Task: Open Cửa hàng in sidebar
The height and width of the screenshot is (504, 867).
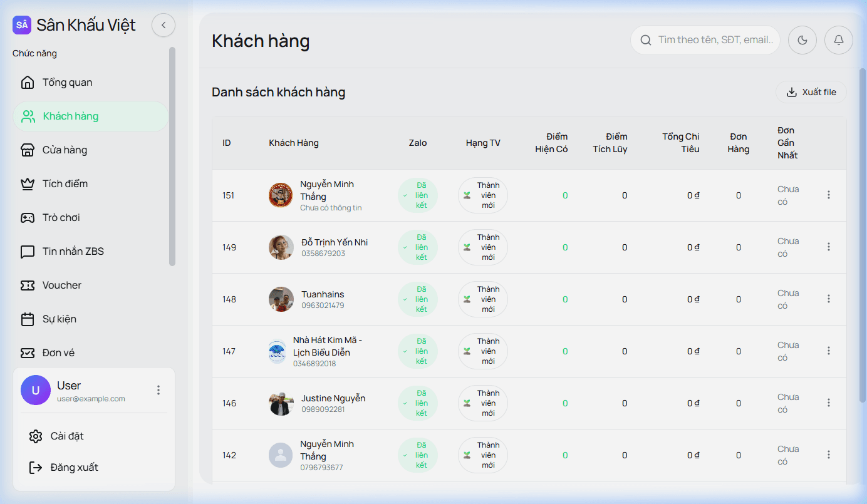Action: pos(65,150)
